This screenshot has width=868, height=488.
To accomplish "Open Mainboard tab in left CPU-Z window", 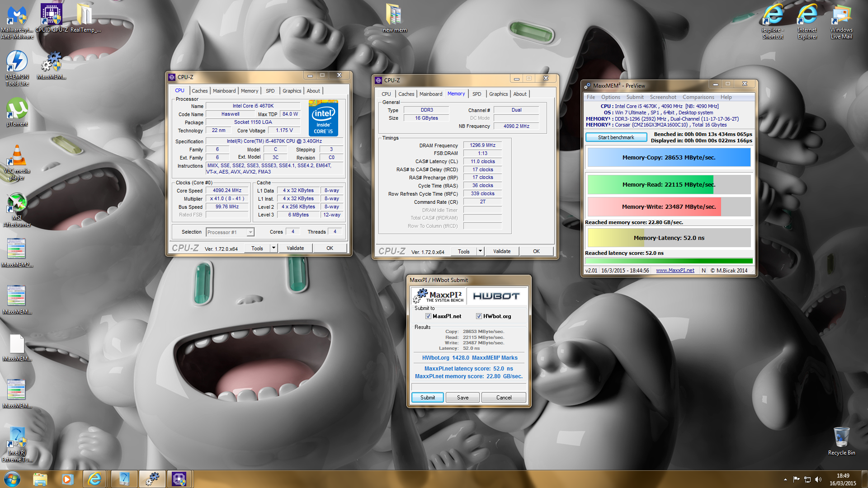I will [x=224, y=91].
